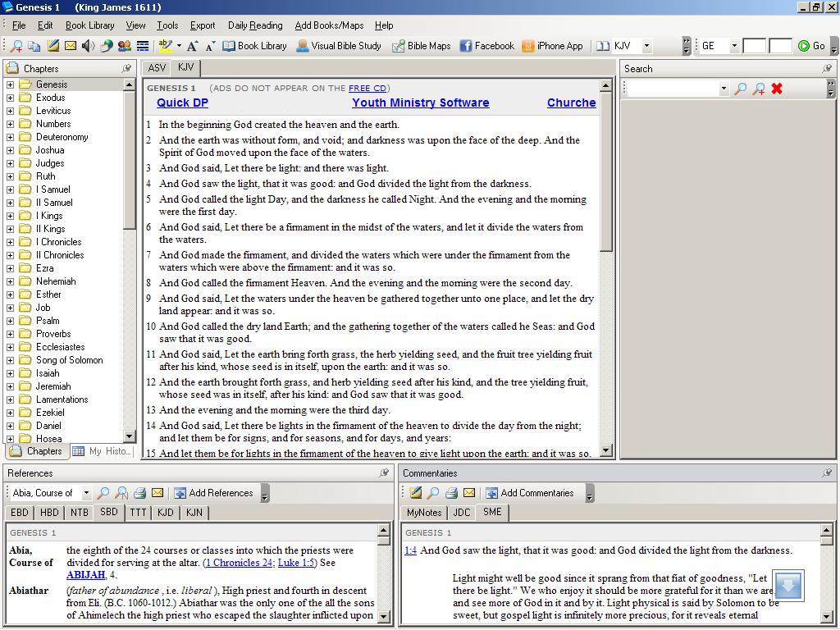This screenshot has width=840, height=630.
Task: Follow the FREE CD link
Action: click(x=367, y=89)
